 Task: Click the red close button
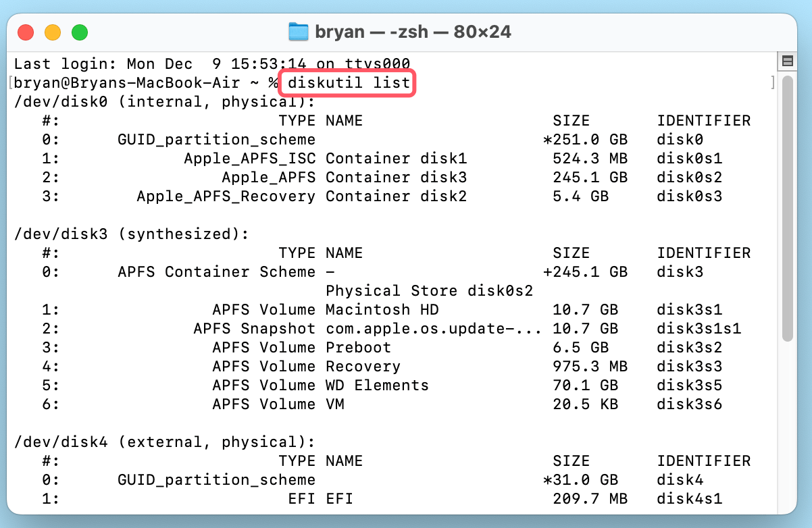pos(26,31)
